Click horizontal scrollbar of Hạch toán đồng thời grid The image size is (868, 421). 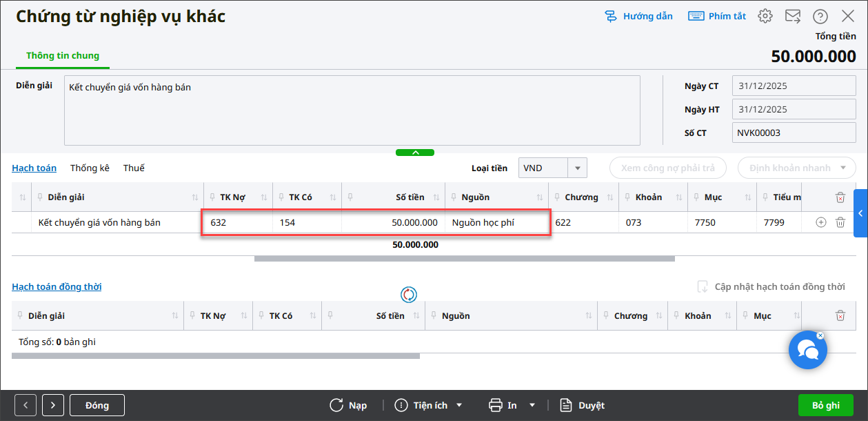tap(216, 356)
